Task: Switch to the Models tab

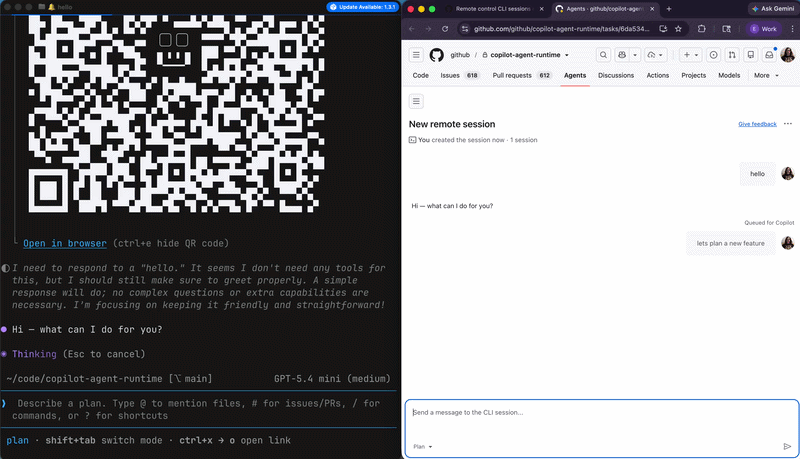Action: pos(729,75)
